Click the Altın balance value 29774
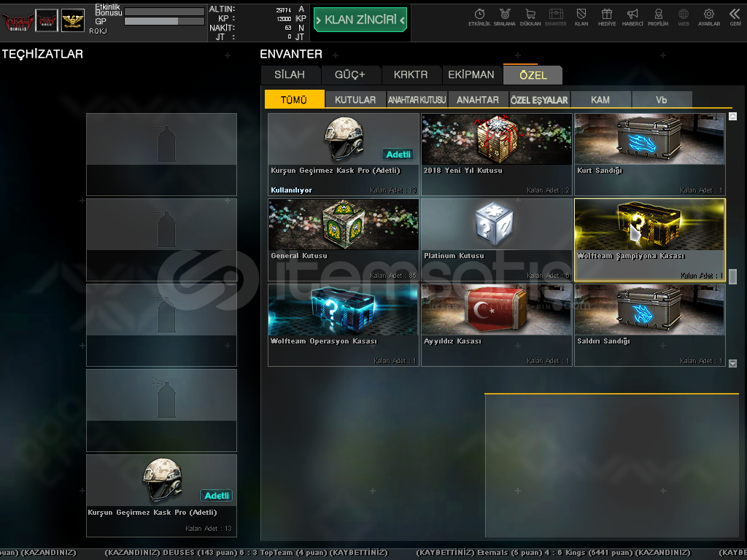 pos(284,10)
